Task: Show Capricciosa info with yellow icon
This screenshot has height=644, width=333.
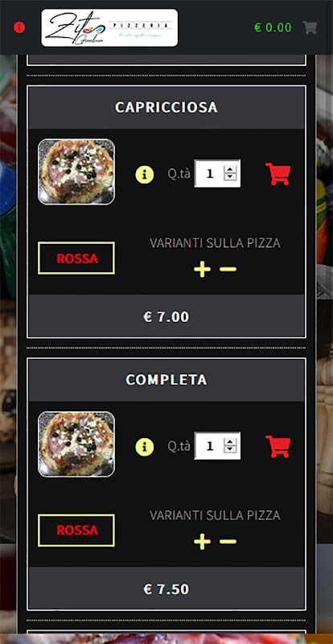Action: point(145,175)
